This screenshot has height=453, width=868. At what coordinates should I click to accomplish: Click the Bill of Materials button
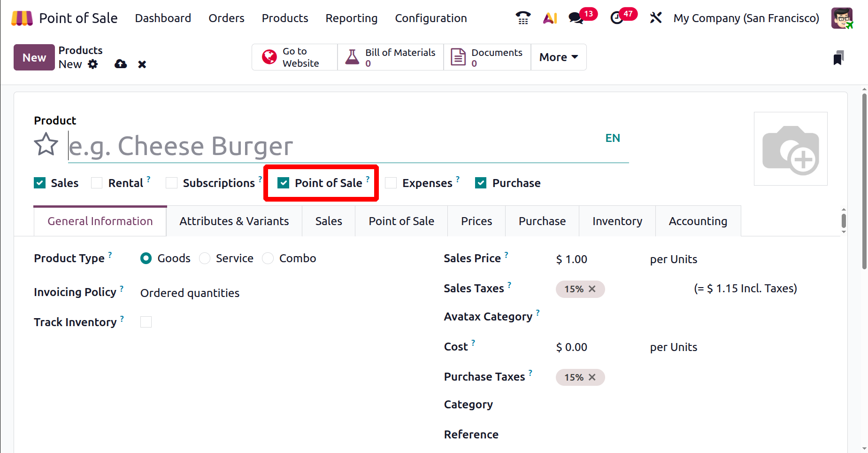(x=391, y=57)
